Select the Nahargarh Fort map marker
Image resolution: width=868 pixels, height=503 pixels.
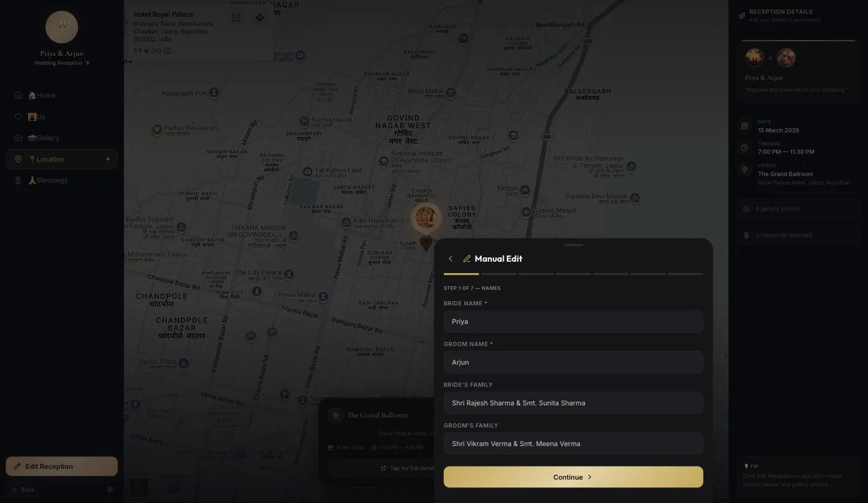214,93
